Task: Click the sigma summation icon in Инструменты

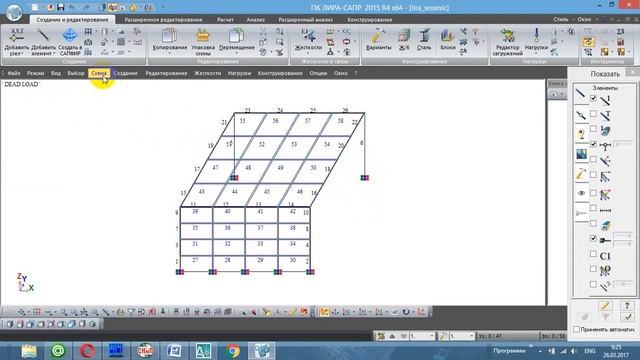Action: (621, 31)
